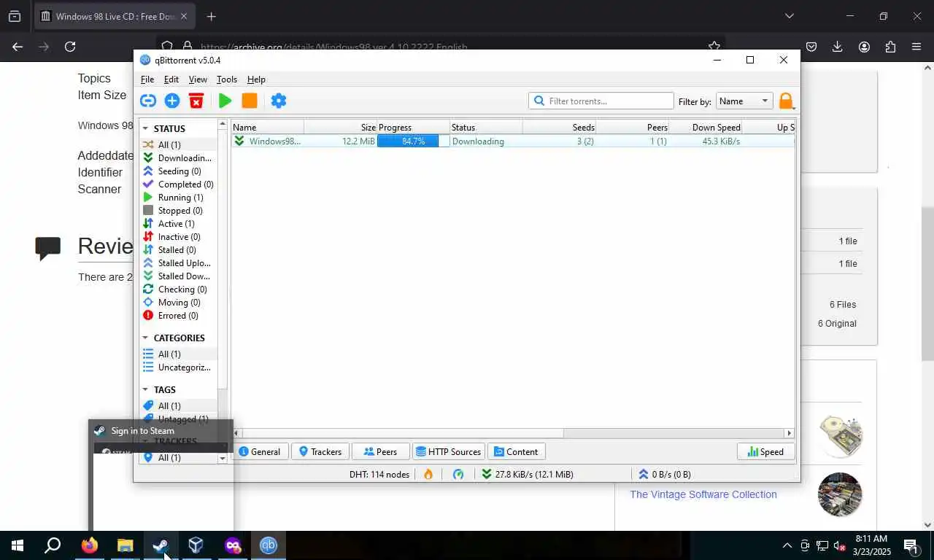Click the blue plus Add Torrent File icon

pyautogui.click(x=172, y=101)
